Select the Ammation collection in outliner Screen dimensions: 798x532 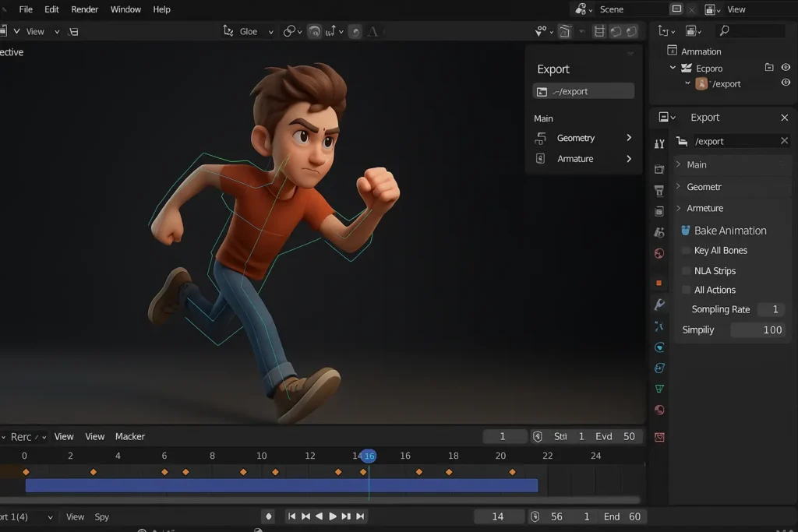coord(701,51)
